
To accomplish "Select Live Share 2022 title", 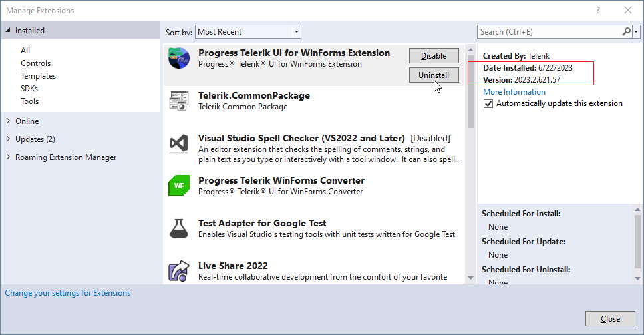I will (x=233, y=266).
